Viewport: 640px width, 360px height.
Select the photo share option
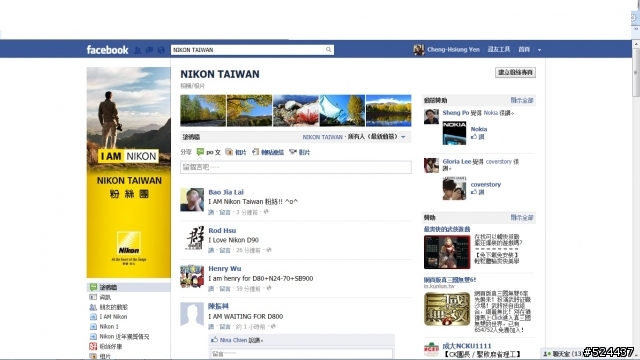point(236,152)
